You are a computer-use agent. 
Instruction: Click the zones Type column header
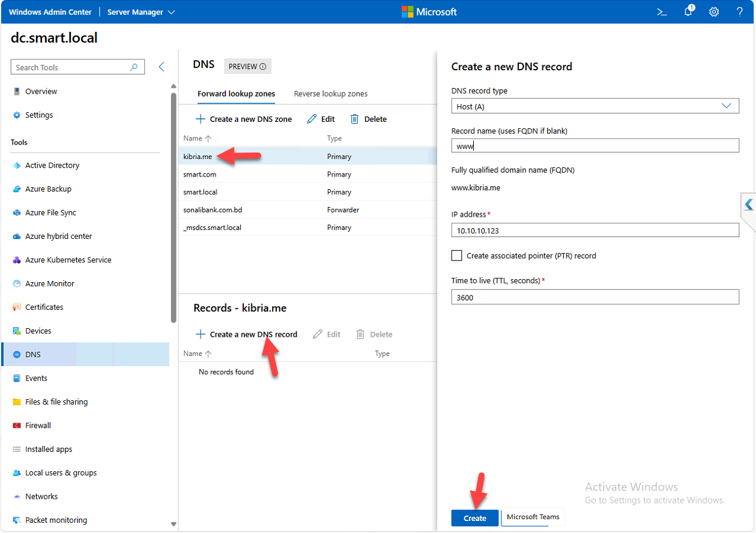tap(334, 138)
